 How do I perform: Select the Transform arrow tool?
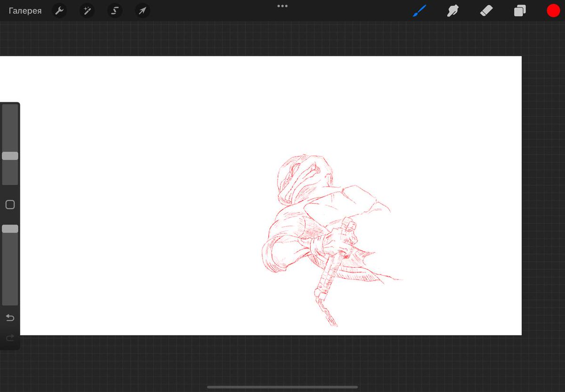[142, 10]
